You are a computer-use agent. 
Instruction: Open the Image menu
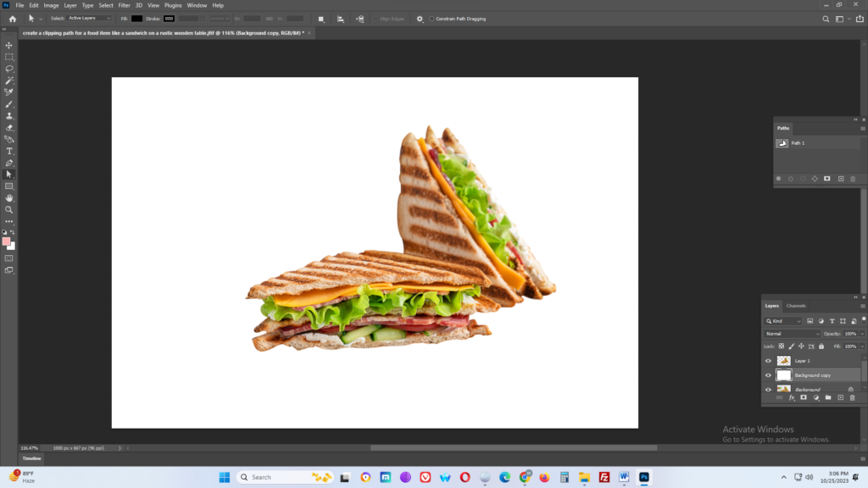[51, 5]
